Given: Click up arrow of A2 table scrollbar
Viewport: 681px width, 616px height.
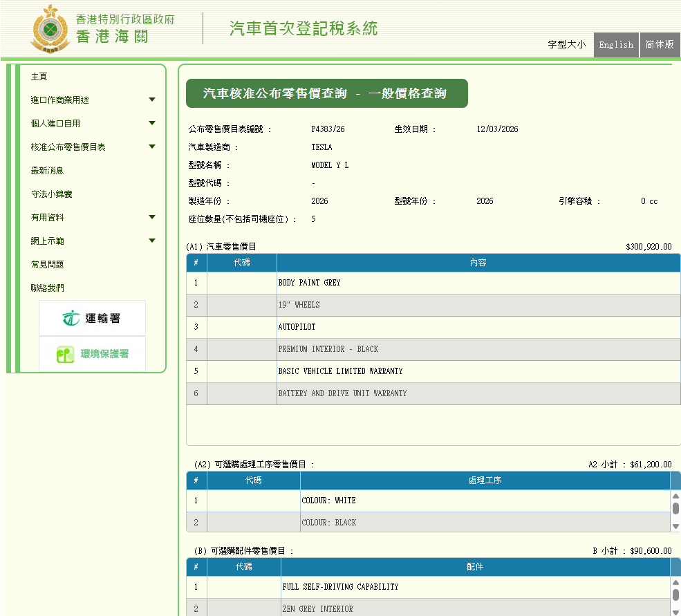Looking at the screenshot, I should coord(675,496).
